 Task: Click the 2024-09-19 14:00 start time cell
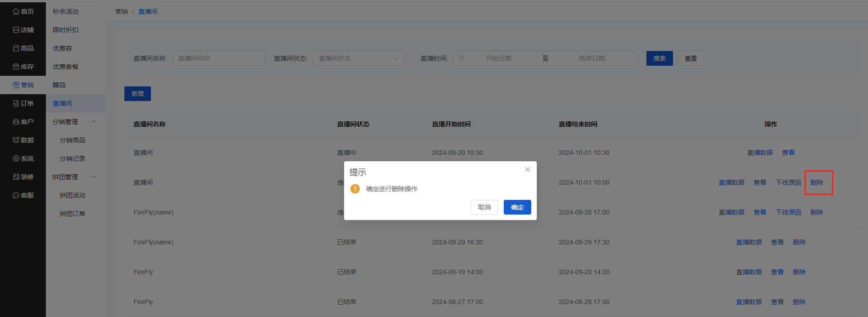pos(457,272)
